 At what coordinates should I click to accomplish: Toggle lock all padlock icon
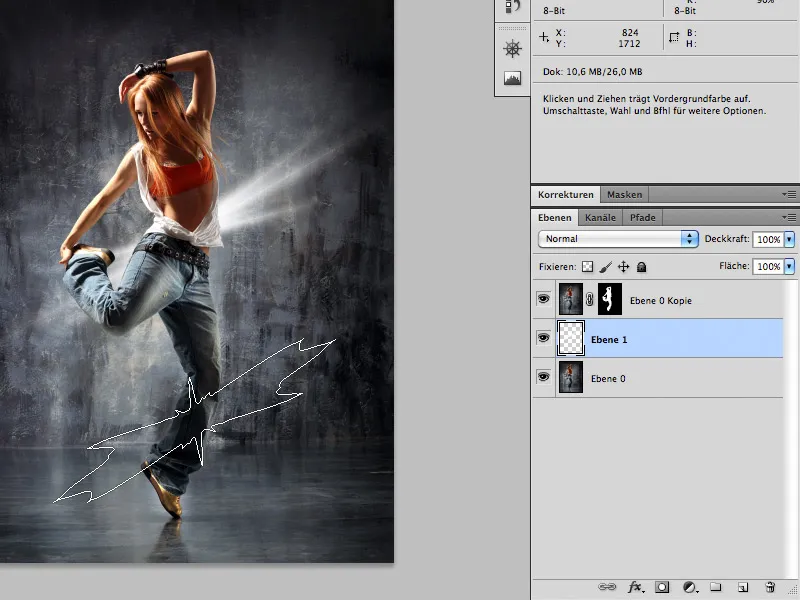[x=641, y=267]
